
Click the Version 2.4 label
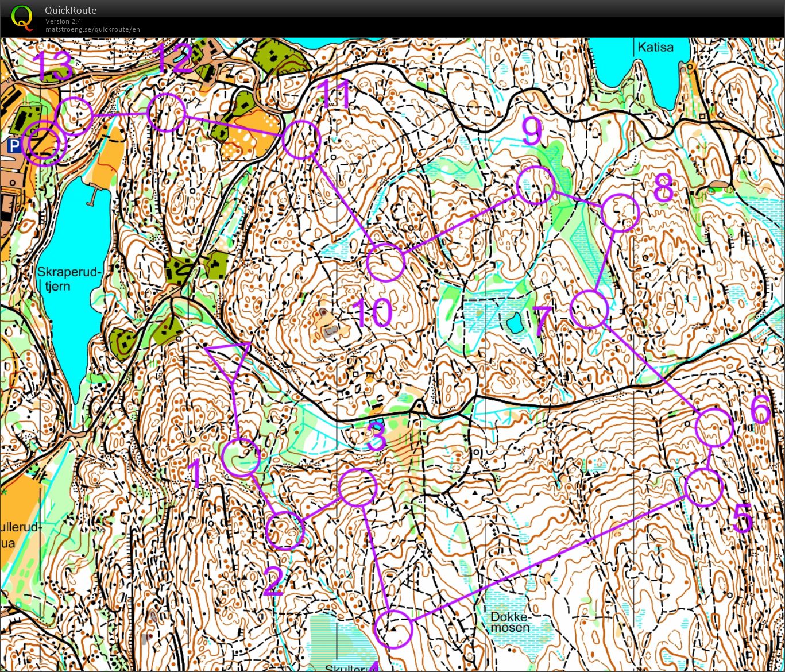click(x=63, y=21)
